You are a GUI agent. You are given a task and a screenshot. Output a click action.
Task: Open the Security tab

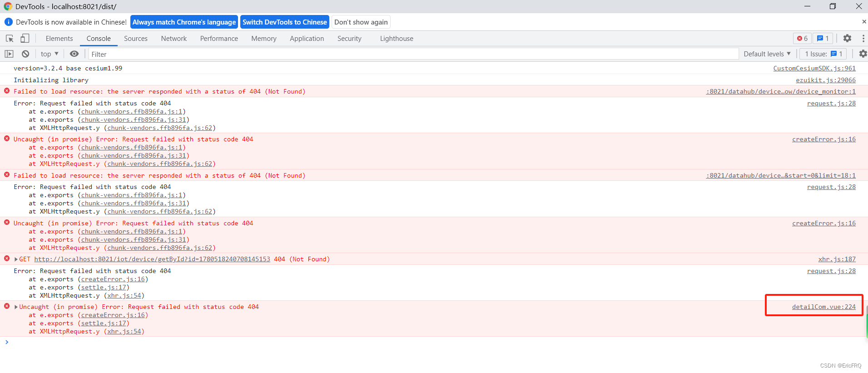coord(349,39)
